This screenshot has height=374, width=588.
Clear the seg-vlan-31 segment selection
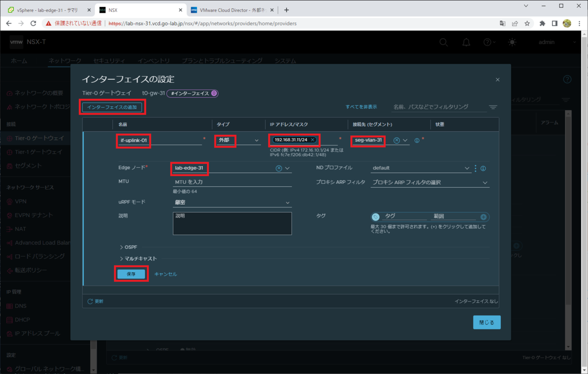point(396,140)
